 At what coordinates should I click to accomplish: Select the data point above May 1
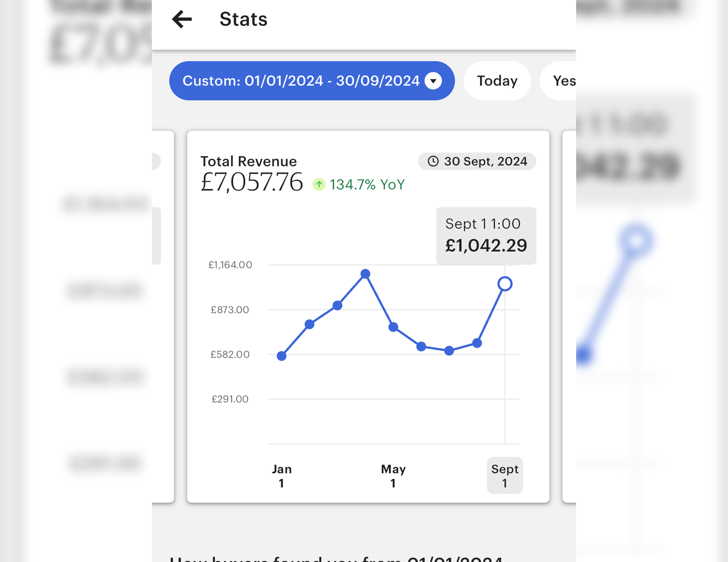coord(394,327)
